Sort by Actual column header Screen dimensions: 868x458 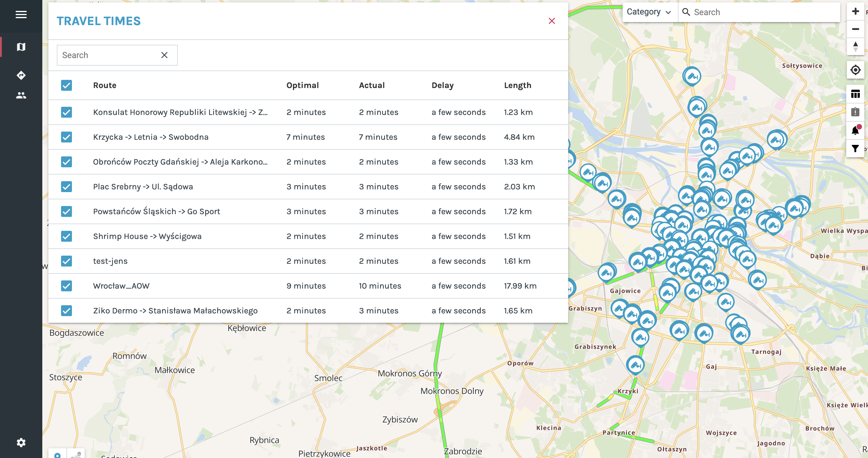(372, 85)
